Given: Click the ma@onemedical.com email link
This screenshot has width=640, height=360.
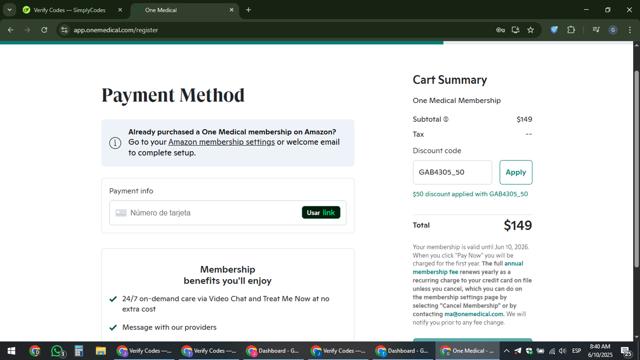Looking at the screenshot, I should pyautogui.click(x=473, y=314).
